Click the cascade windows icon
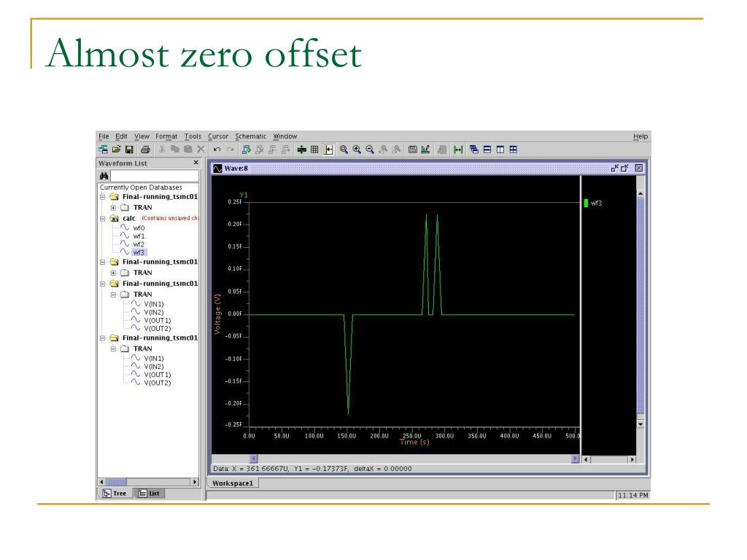 [474, 149]
